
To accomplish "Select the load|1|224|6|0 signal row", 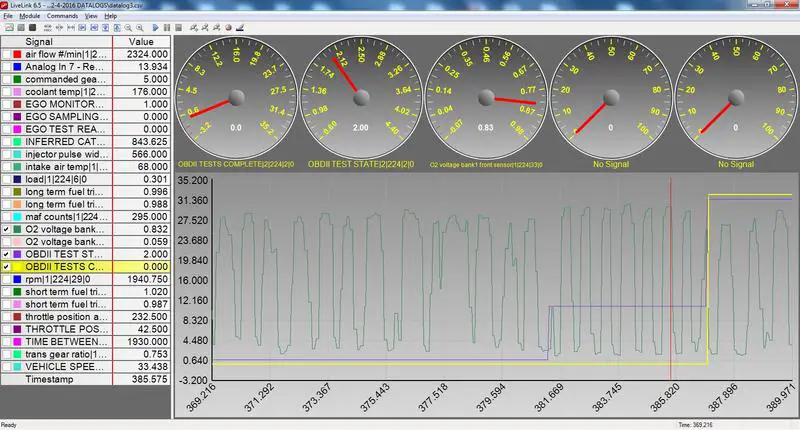I will coord(86,180).
